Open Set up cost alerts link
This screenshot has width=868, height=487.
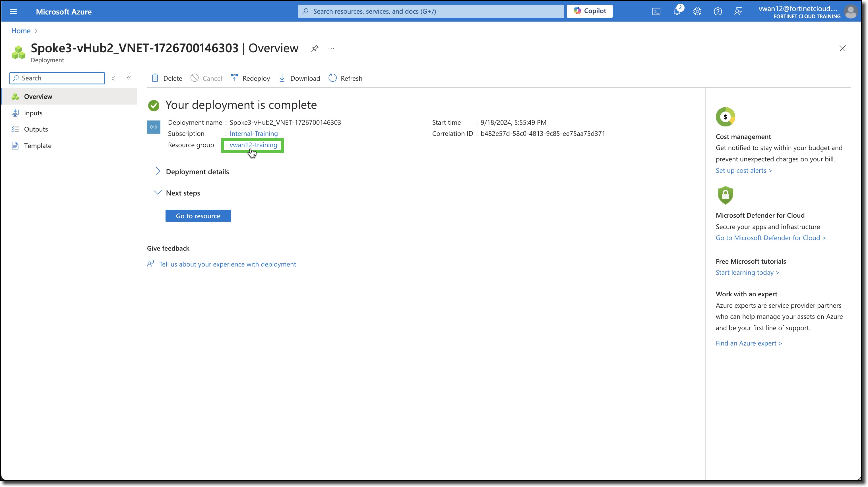point(744,171)
